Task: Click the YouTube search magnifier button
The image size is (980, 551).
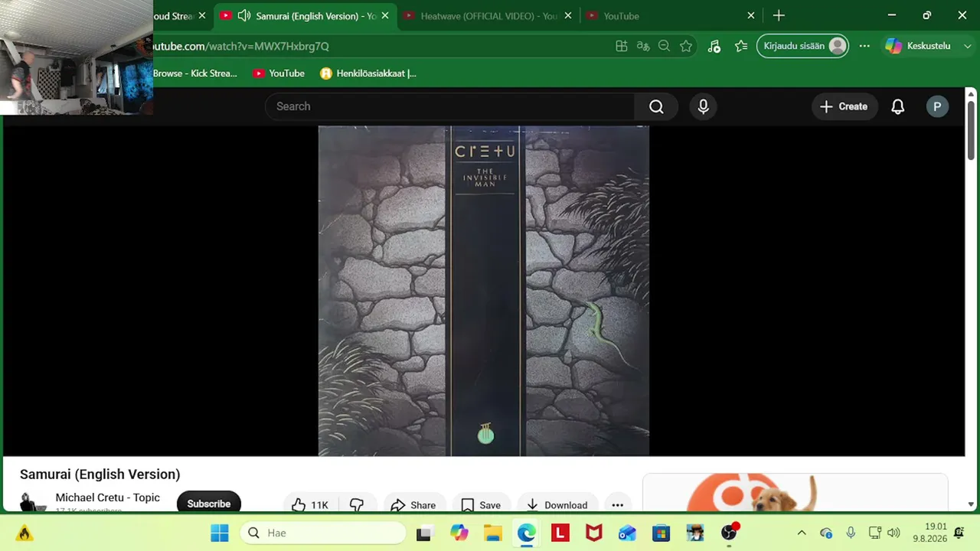Action: click(x=656, y=106)
